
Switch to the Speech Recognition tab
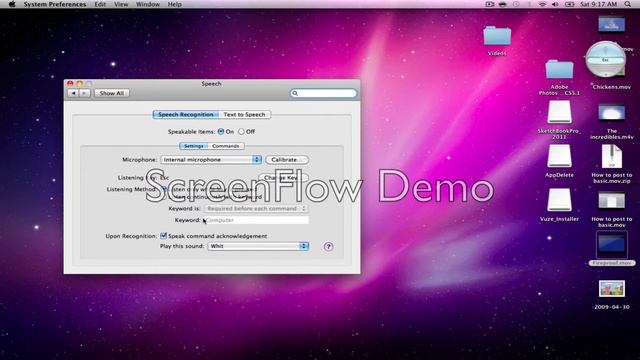[186, 115]
